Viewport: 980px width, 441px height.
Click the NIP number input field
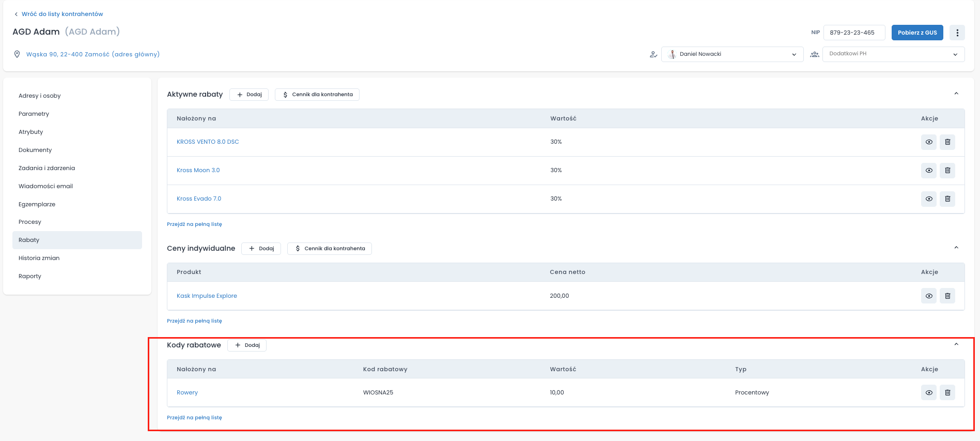point(853,33)
